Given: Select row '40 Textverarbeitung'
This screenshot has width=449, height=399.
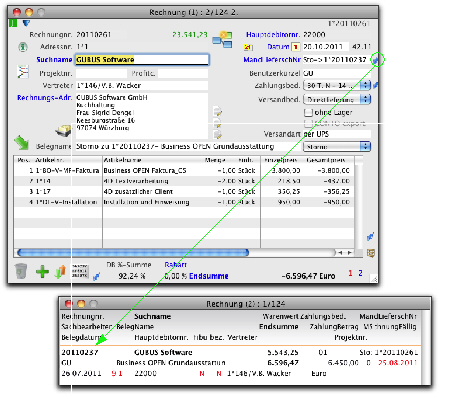Looking at the screenshot, I should coord(184,181).
